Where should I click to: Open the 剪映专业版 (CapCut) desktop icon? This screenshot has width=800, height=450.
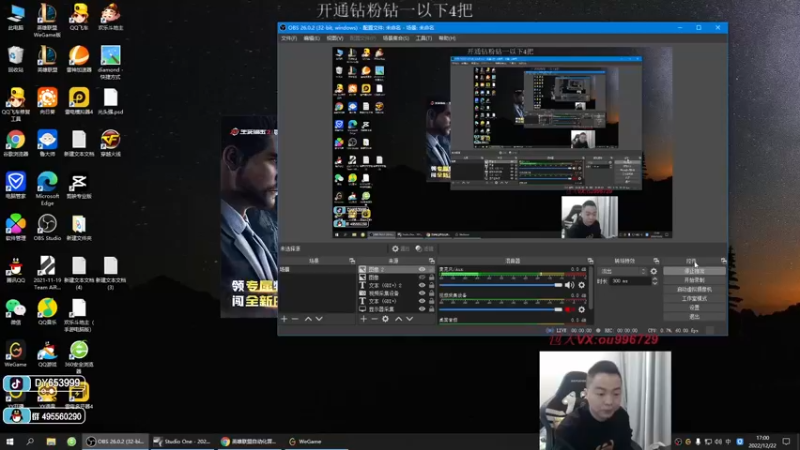pyautogui.click(x=79, y=185)
